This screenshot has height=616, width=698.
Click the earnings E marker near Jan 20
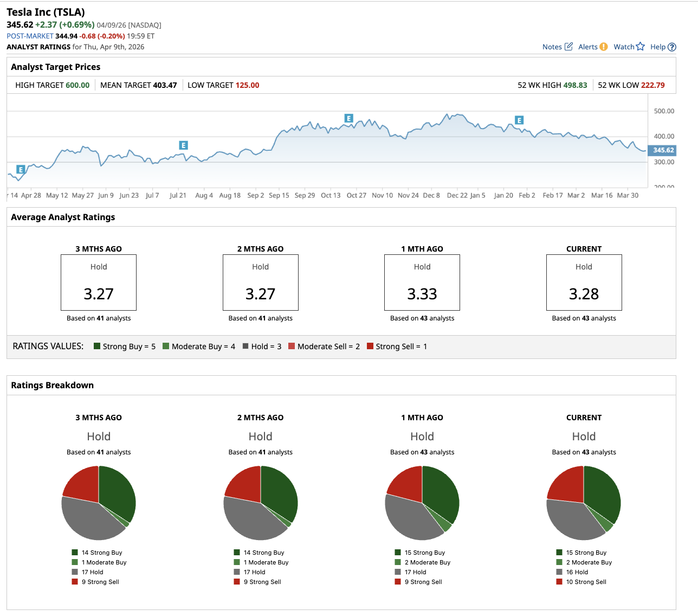pos(519,120)
